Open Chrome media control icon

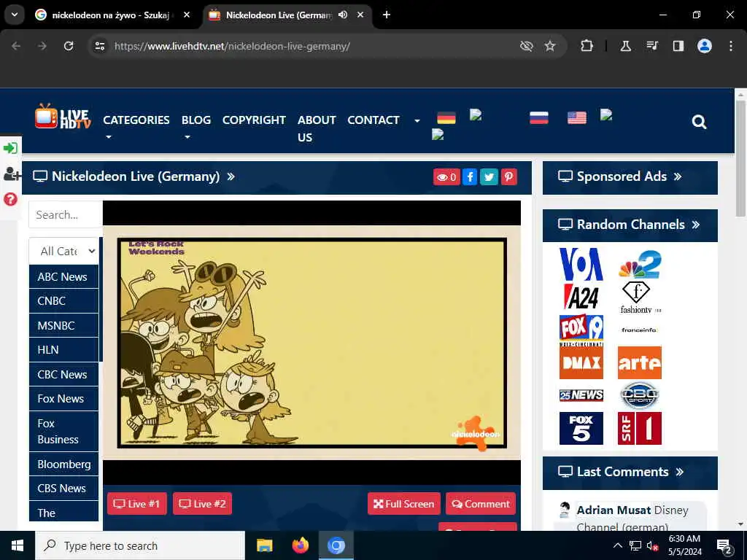click(x=652, y=46)
